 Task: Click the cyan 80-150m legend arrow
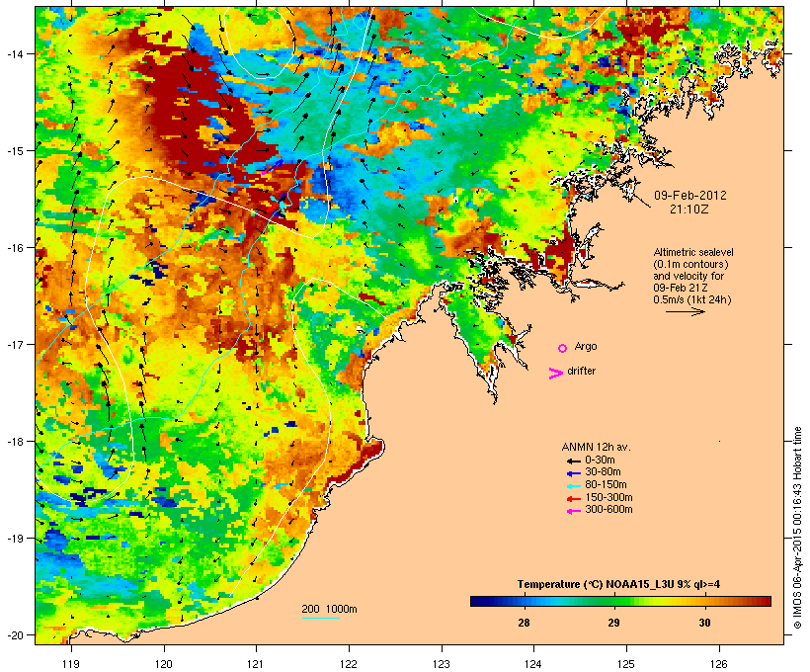[573, 486]
